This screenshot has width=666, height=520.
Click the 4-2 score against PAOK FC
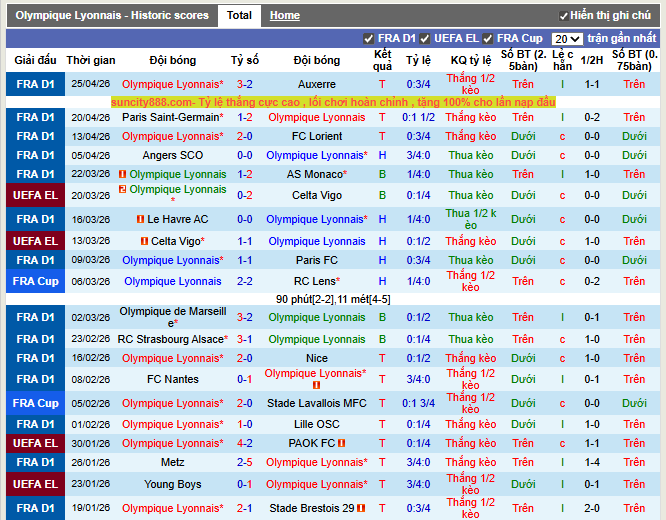pyautogui.click(x=245, y=444)
